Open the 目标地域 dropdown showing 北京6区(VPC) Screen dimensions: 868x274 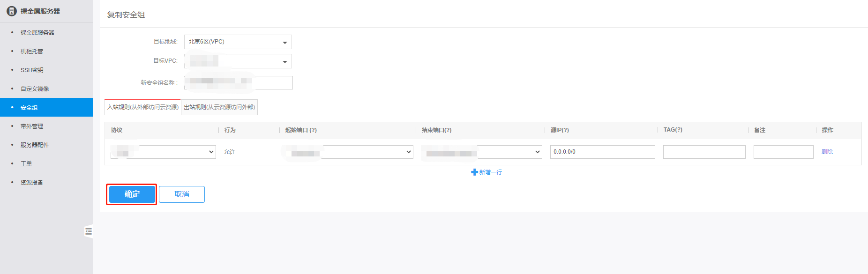[238, 42]
